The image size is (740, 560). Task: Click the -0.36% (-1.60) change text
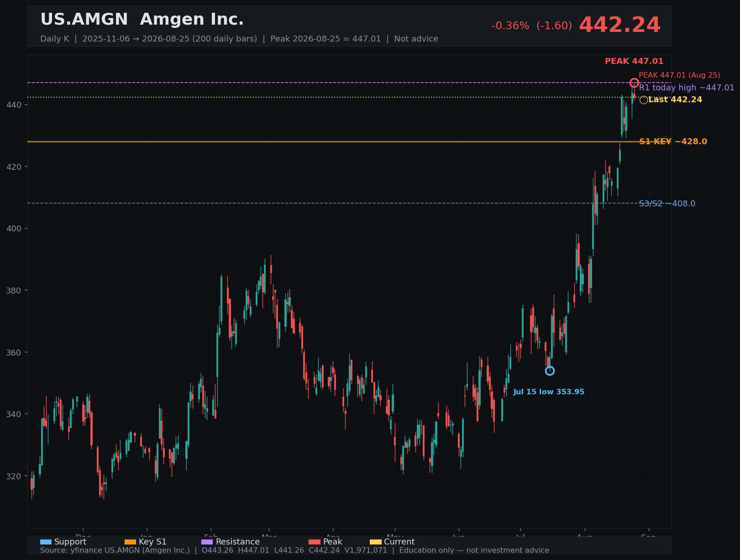(x=532, y=26)
